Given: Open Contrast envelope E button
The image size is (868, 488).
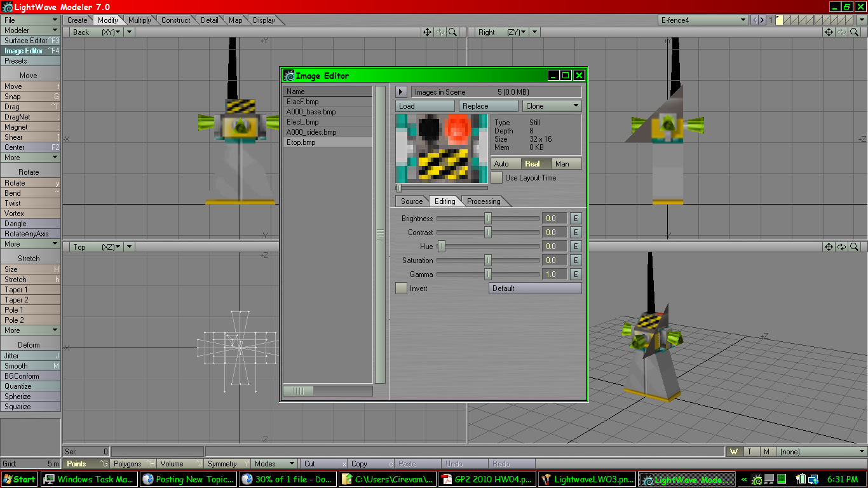Looking at the screenshot, I should (576, 233).
